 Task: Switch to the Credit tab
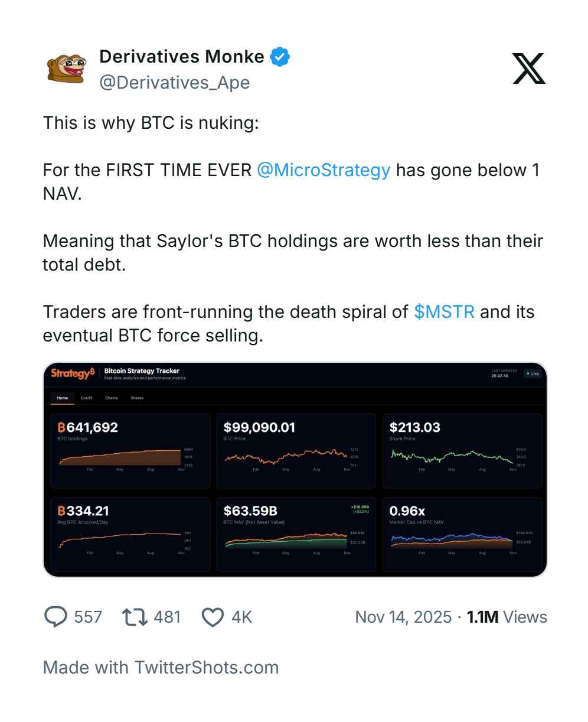(x=87, y=398)
